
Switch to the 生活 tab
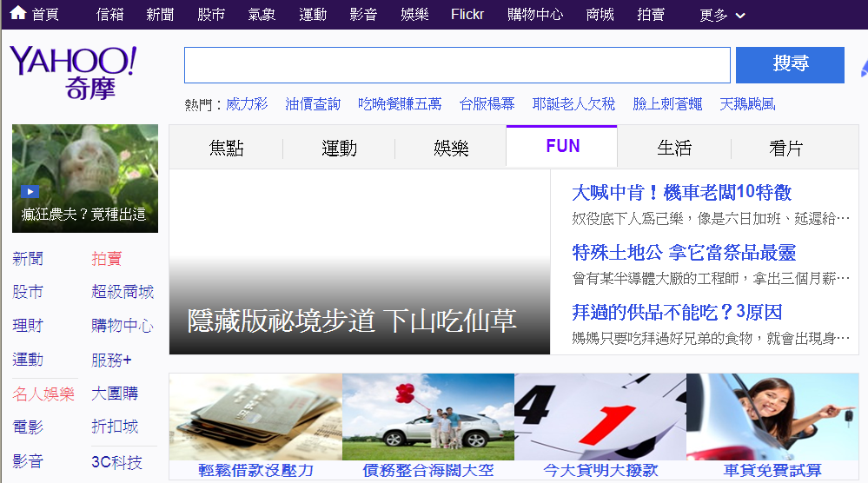(674, 148)
